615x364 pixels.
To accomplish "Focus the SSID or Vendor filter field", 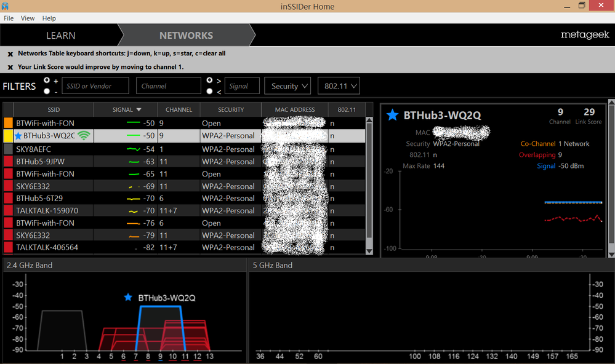I will point(95,86).
